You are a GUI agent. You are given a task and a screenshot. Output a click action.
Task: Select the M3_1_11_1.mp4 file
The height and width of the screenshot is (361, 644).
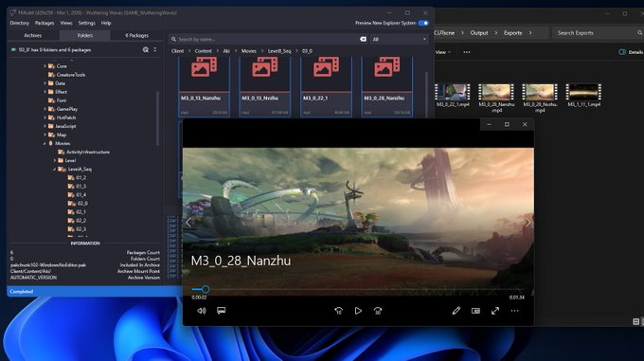583,96
